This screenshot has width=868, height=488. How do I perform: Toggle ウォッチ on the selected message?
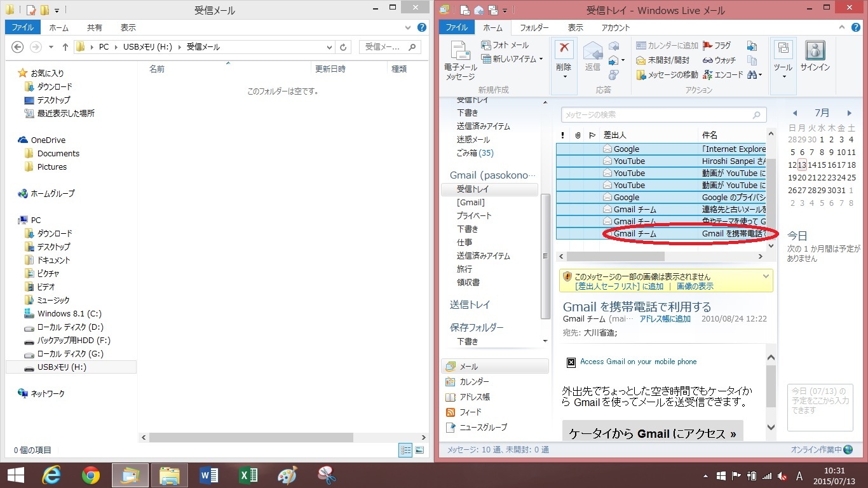(x=719, y=60)
